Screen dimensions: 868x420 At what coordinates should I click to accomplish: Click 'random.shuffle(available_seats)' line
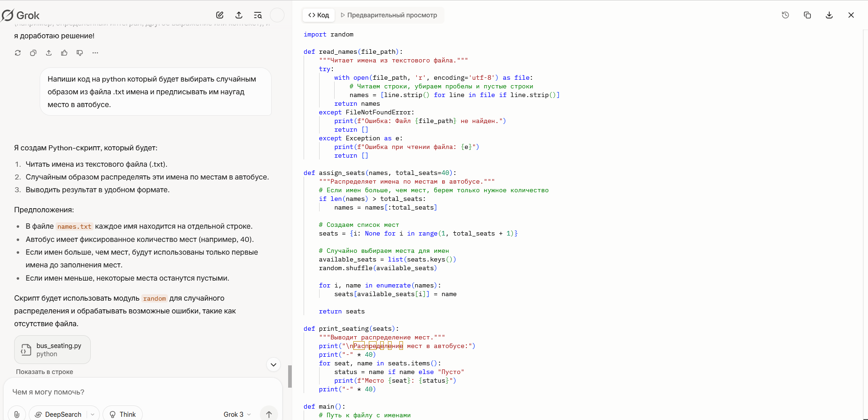point(378,268)
